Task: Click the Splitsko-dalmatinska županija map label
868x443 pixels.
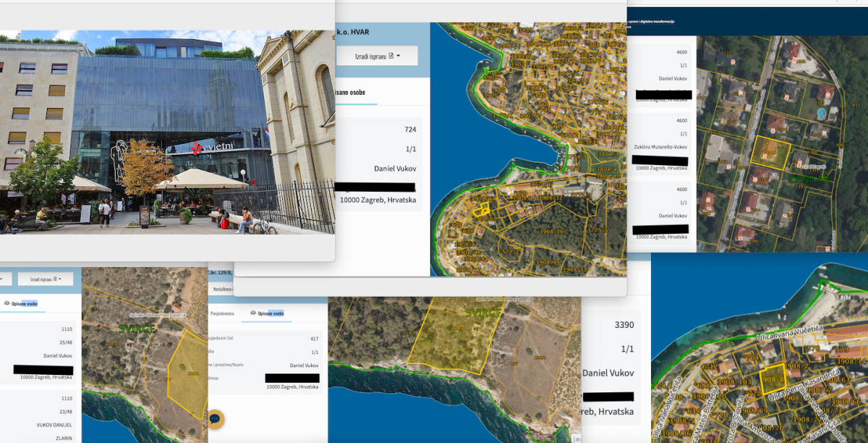Action: [158, 315]
